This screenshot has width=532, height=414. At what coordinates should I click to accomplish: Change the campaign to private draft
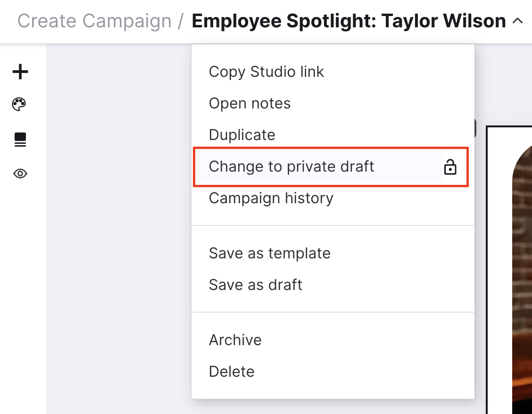click(x=291, y=166)
